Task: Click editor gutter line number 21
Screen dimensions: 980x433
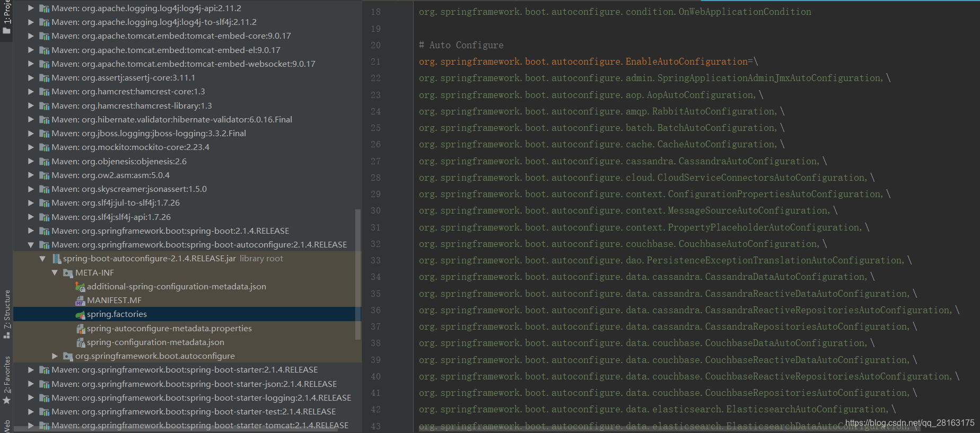Action: (375, 61)
